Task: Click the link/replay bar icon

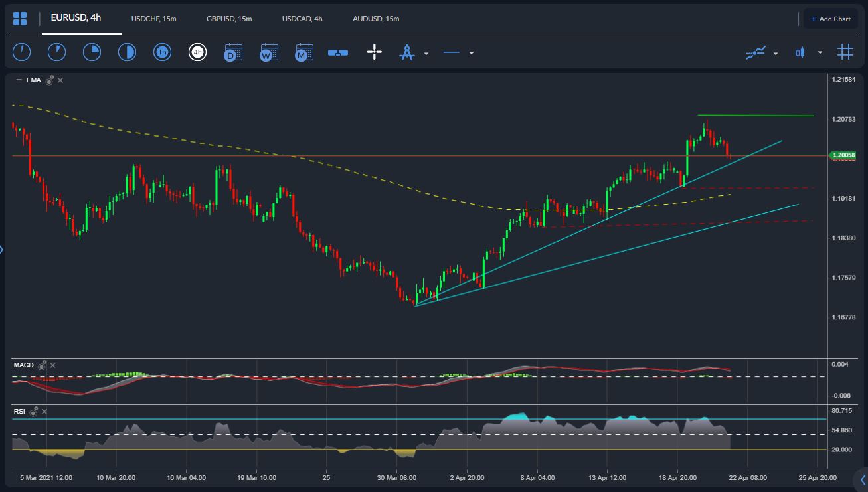Action: [338, 52]
